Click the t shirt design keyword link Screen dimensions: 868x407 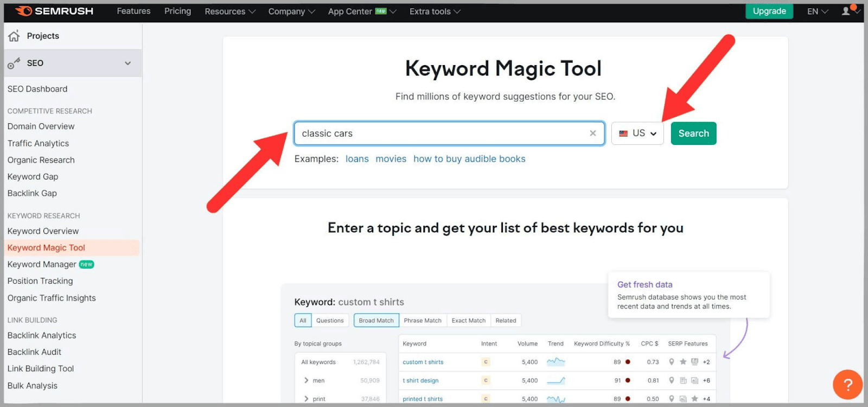tap(420, 380)
